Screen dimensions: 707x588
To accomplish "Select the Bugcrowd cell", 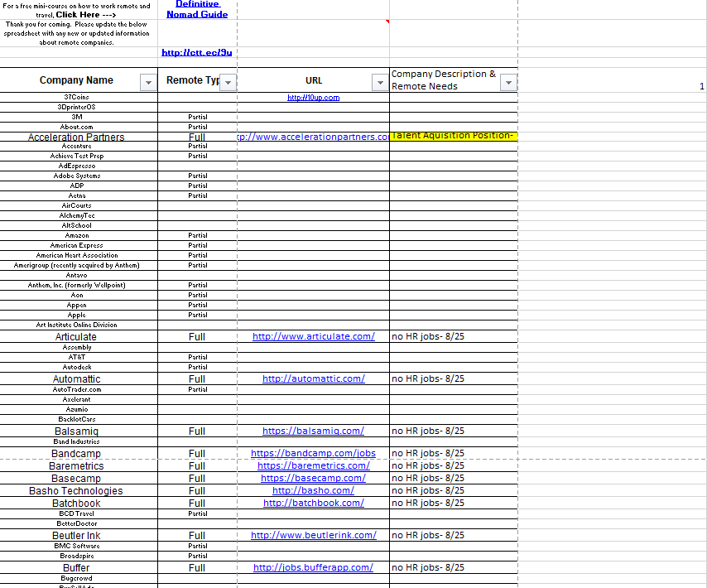I will (77, 579).
